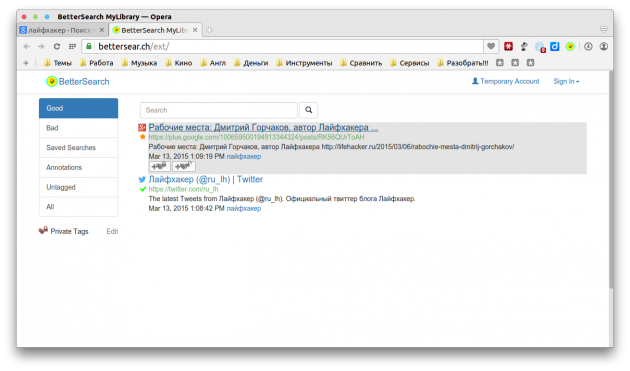Image resolution: width=630 pixels, height=371 pixels.
Task: Click the first add-tag button
Action: [x=160, y=166]
